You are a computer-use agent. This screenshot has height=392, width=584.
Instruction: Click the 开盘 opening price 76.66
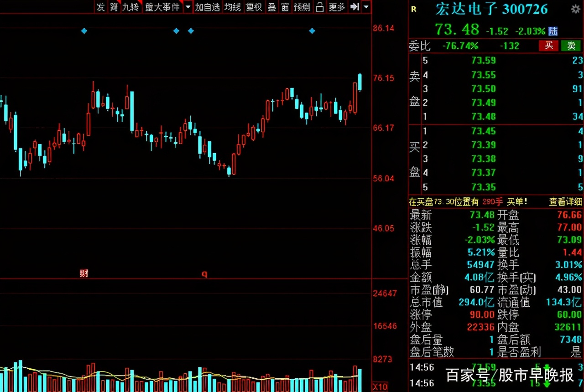[570, 215]
